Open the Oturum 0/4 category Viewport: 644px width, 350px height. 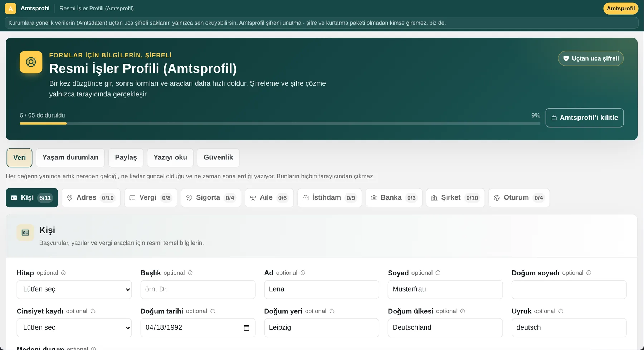(x=519, y=198)
